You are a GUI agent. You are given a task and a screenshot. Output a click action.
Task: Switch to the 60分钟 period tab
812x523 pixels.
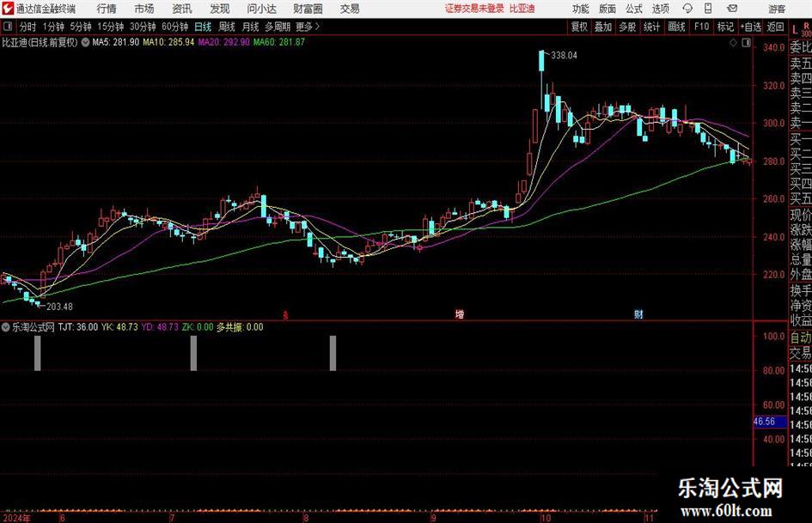(x=175, y=27)
